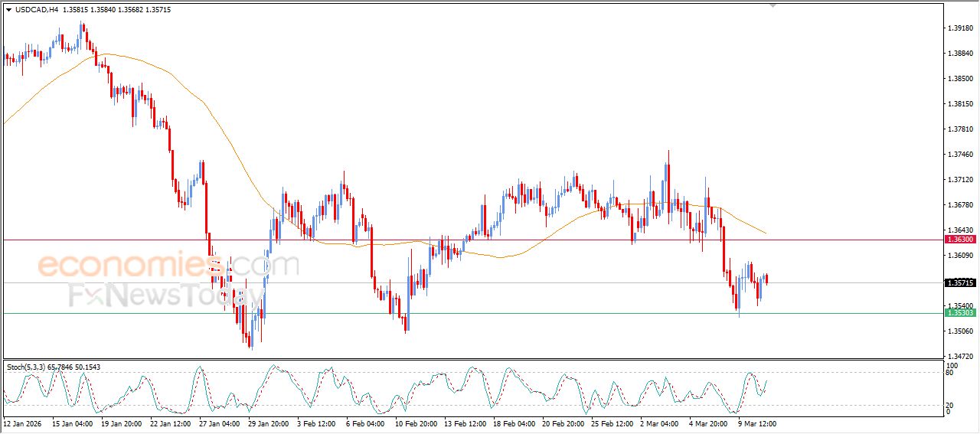Click the 18 Feb 04:00 time label
Viewport: 980px width, 434px height.
click(513, 423)
